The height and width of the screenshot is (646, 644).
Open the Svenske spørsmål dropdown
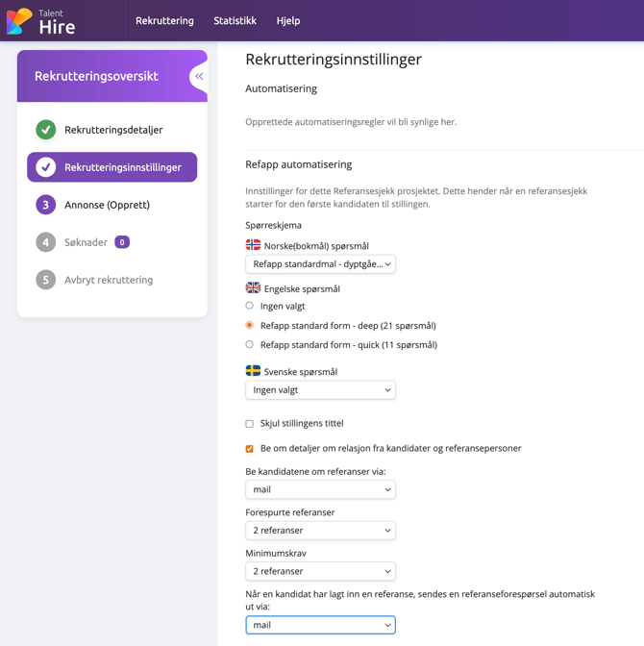pyautogui.click(x=320, y=390)
